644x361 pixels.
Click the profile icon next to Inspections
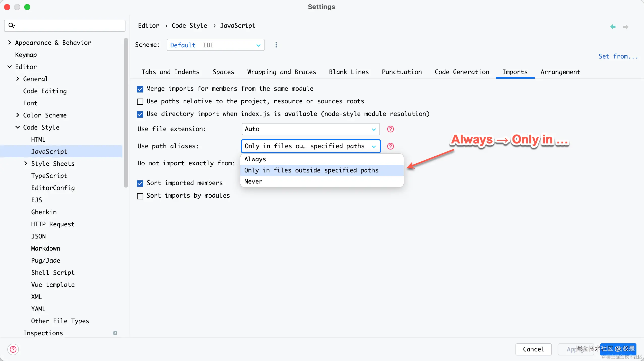pos(115,333)
